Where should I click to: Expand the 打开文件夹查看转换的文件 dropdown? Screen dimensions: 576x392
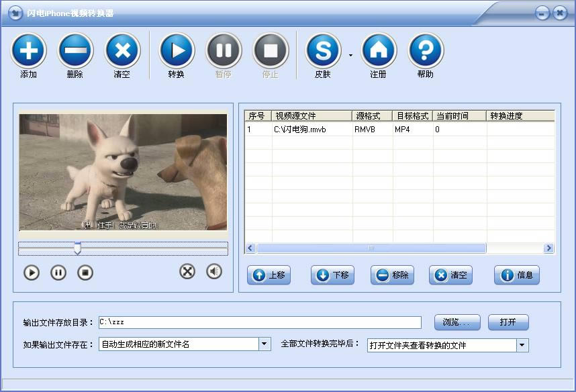(522, 345)
